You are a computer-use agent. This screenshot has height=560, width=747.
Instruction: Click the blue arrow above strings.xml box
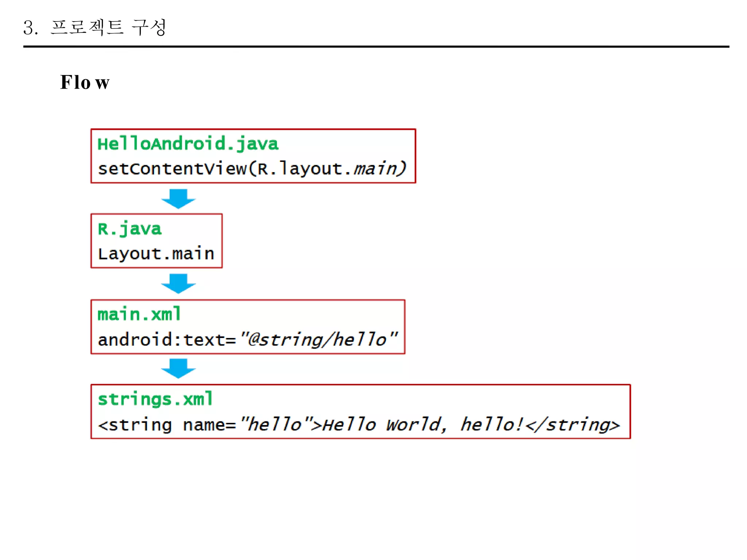(178, 368)
